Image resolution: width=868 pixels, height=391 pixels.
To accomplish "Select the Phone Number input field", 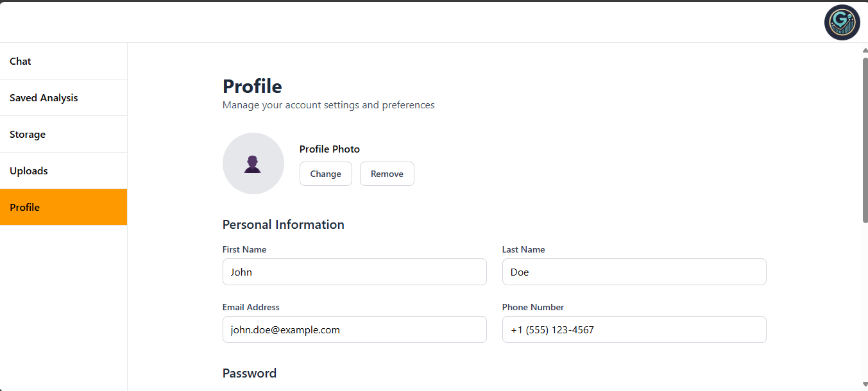I will click(634, 329).
